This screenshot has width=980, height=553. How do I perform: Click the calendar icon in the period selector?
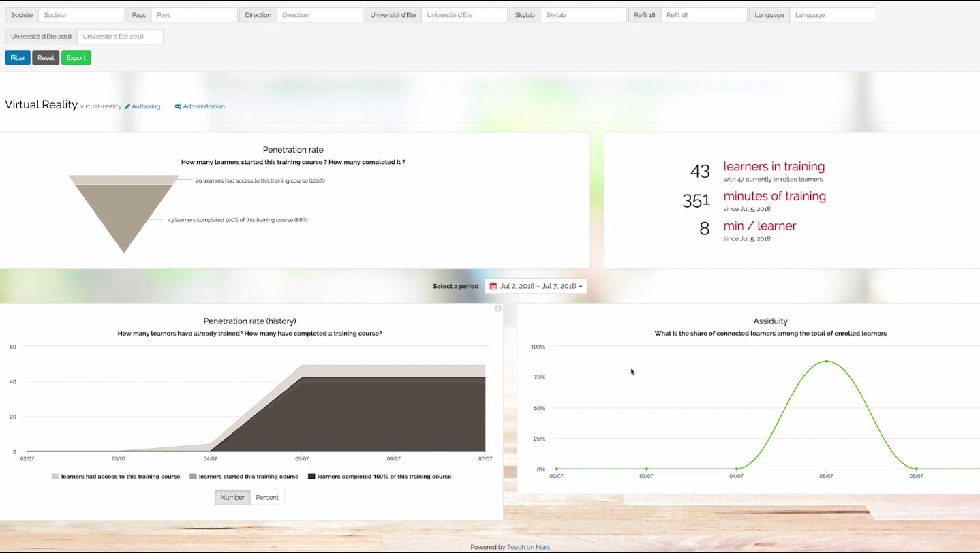point(493,287)
